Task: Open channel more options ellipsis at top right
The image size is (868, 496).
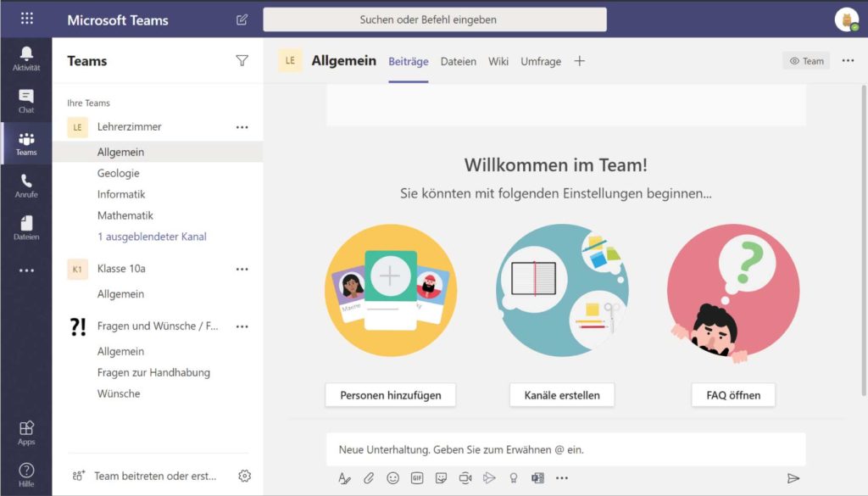Action: pyautogui.click(x=848, y=61)
